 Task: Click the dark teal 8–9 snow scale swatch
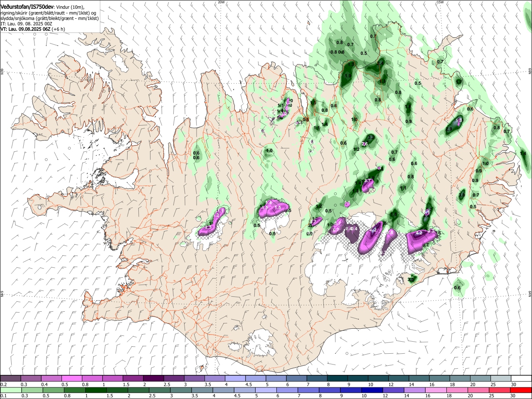click(x=337, y=379)
